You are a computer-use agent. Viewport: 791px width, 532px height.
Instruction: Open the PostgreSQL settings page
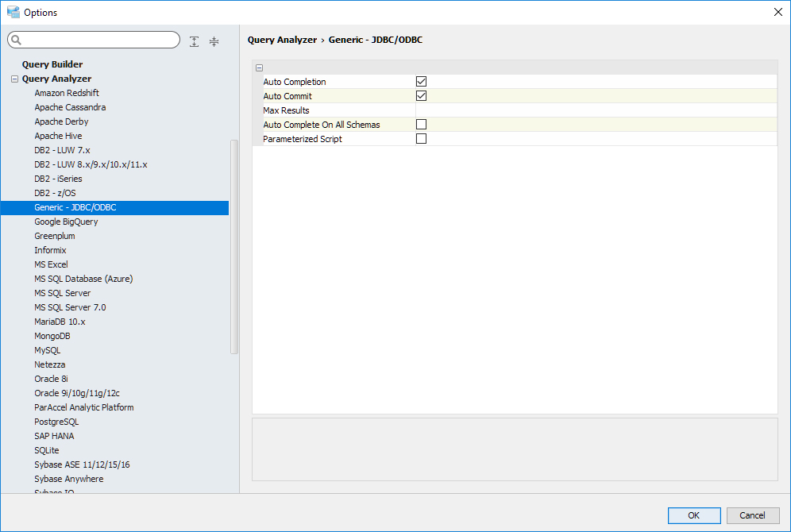[56, 422]
